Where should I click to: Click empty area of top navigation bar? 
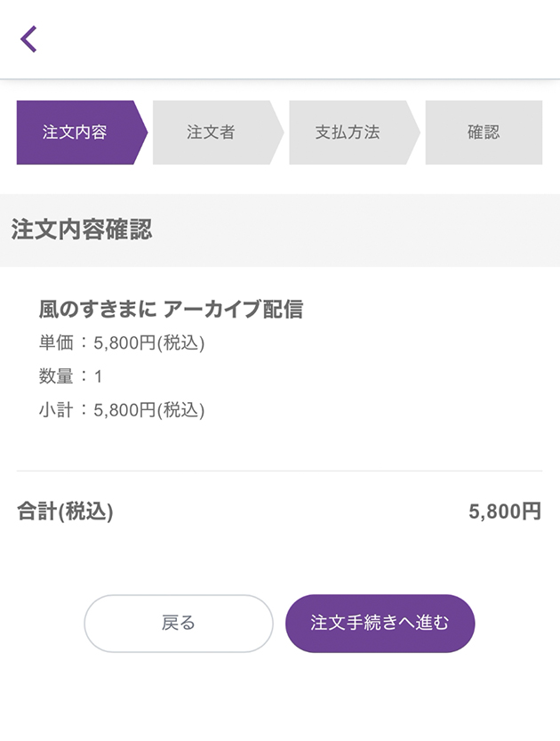[293, 39]
